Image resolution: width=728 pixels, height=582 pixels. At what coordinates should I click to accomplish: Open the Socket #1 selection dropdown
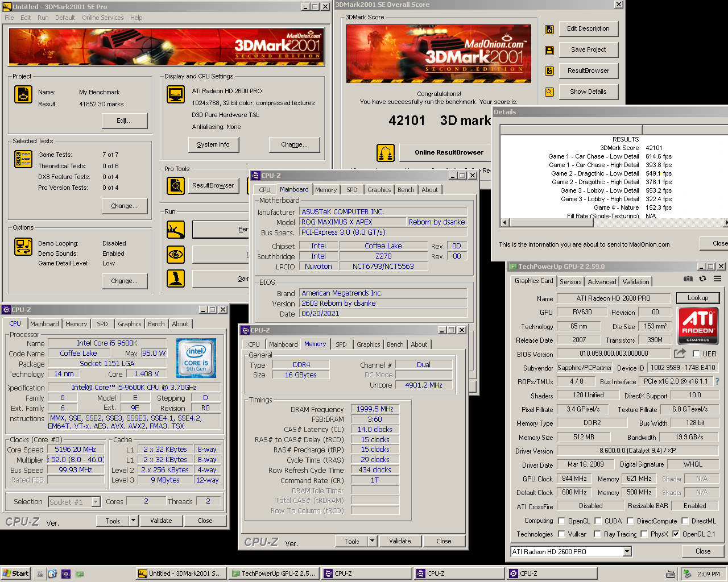(96, 502)
